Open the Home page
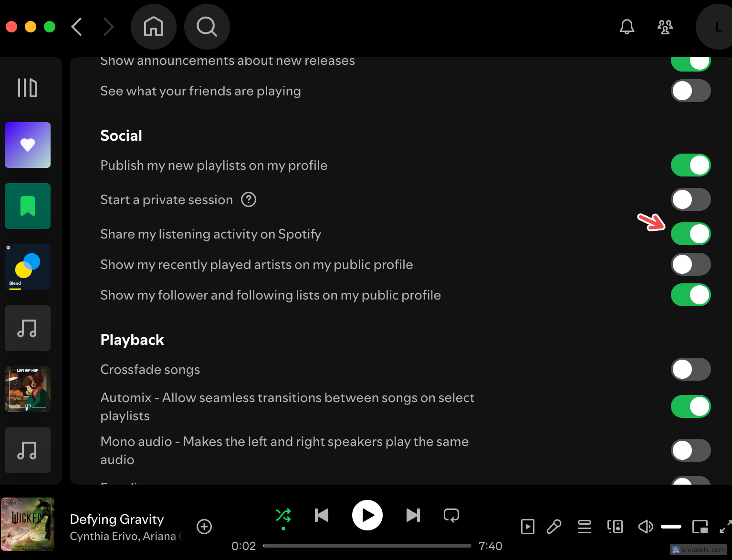 pos(153,27)
